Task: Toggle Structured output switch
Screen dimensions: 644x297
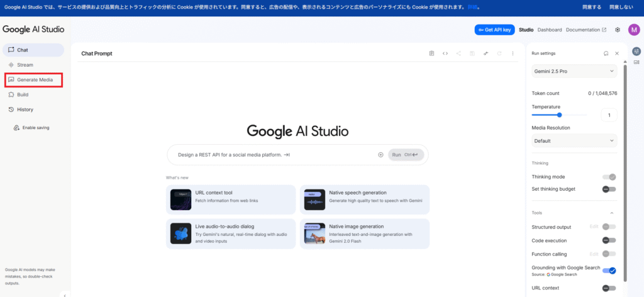Action: point(609,227)
